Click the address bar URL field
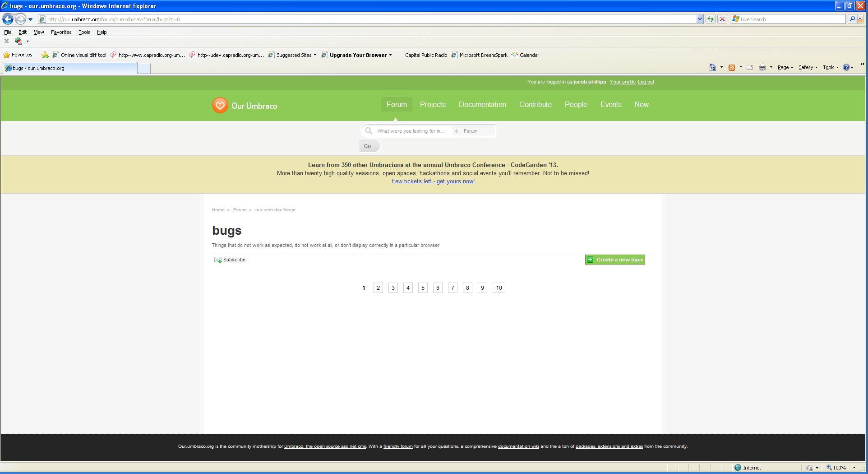 (367, 19)
